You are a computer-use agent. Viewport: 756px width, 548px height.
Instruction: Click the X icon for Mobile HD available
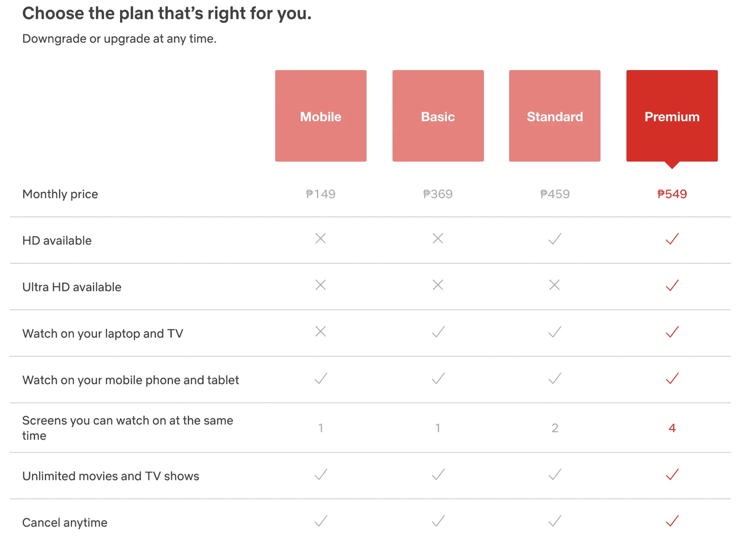(321, 238)
